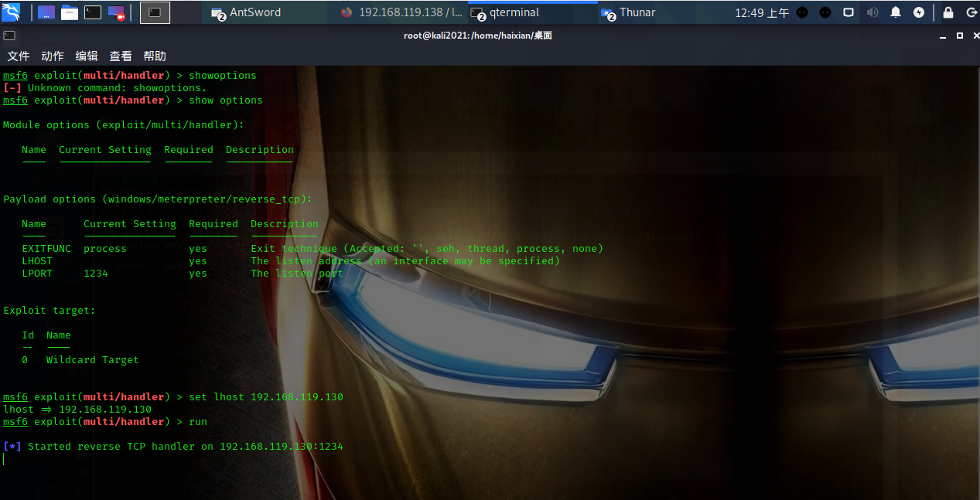980x500 pixels.
Task: Click the first round black tray icon
Action: [x=802, y=12]
